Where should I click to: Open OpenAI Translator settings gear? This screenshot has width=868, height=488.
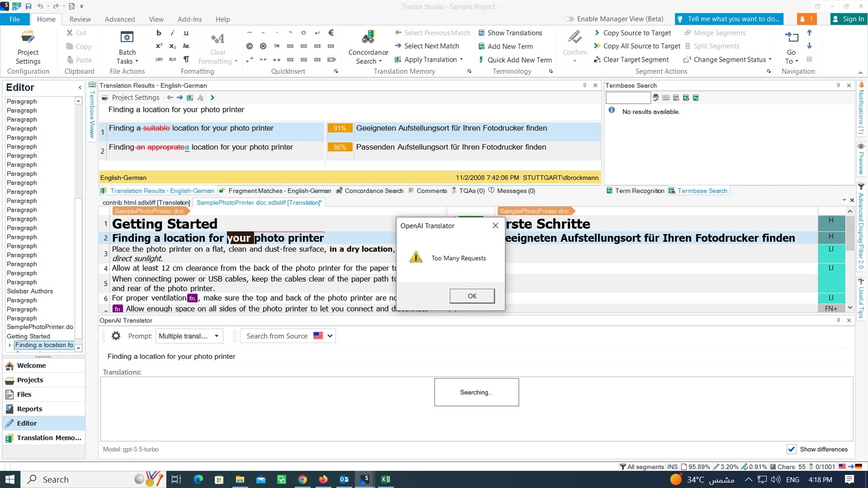(116, 336)
